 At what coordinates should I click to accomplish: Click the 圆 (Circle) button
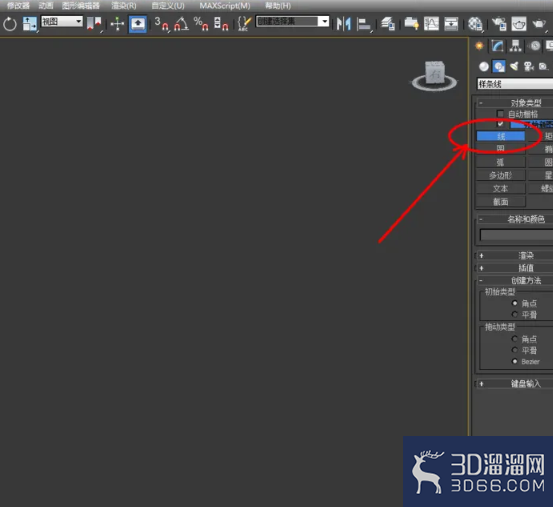[x=501, y=149]
